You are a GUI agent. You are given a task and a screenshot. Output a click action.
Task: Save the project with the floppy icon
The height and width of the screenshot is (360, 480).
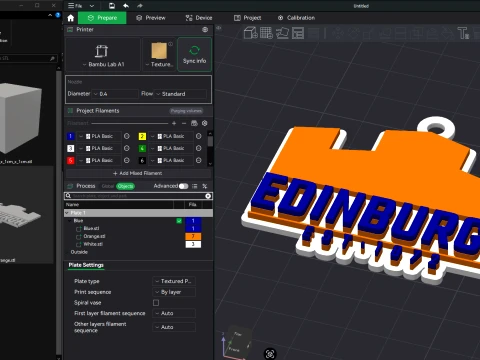112,6
